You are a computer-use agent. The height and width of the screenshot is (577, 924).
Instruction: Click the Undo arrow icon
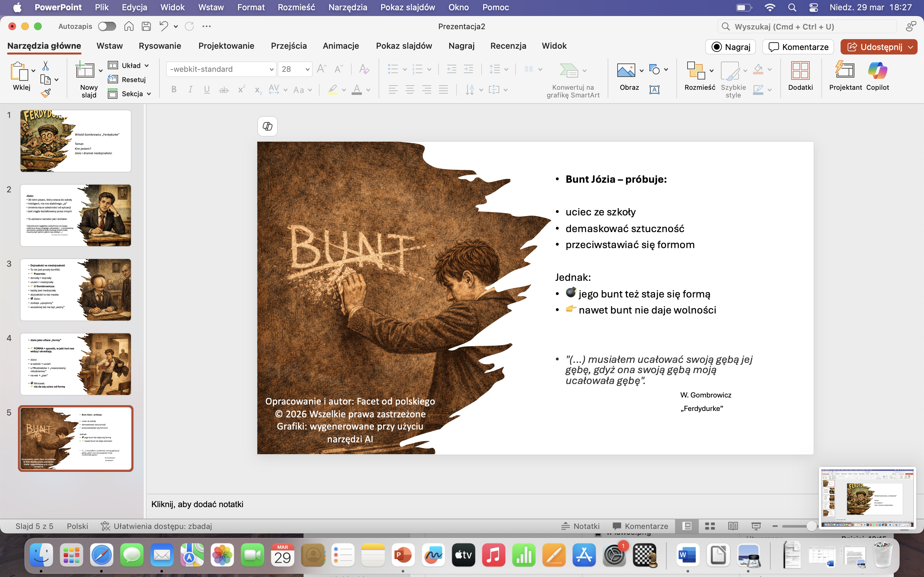(x=163, y=26)
